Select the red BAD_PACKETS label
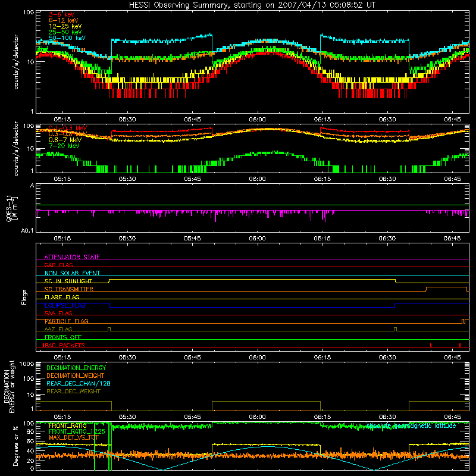 click(x=64, y=345)
